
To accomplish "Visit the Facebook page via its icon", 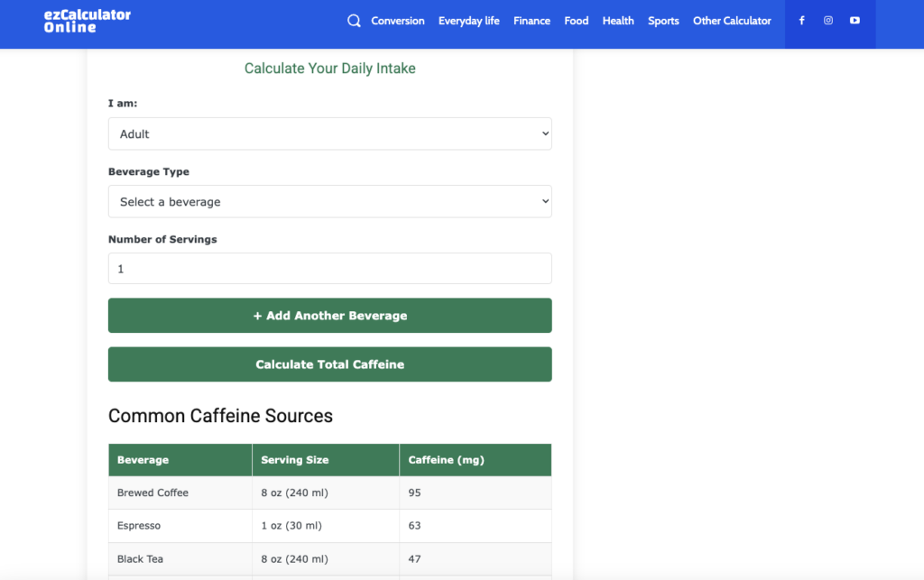I will 801,20.
